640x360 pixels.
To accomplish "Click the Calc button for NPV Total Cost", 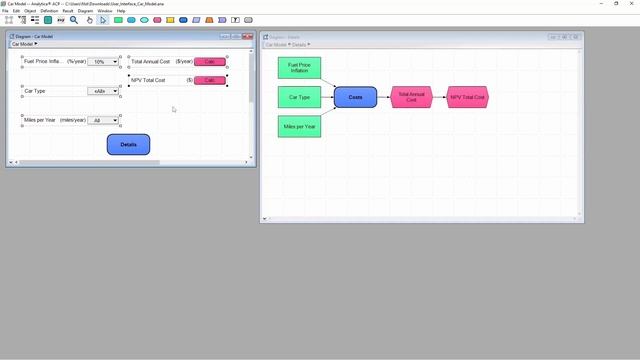I will pos(210,80).
